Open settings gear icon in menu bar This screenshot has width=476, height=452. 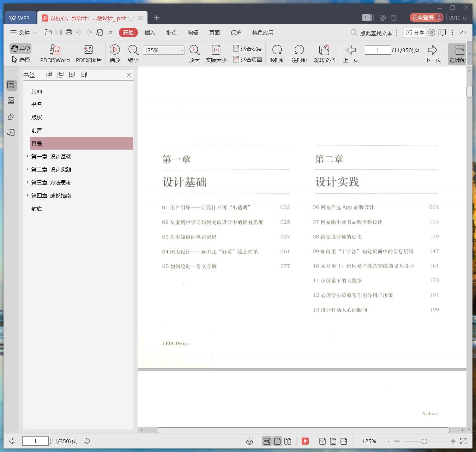(432, 32)
